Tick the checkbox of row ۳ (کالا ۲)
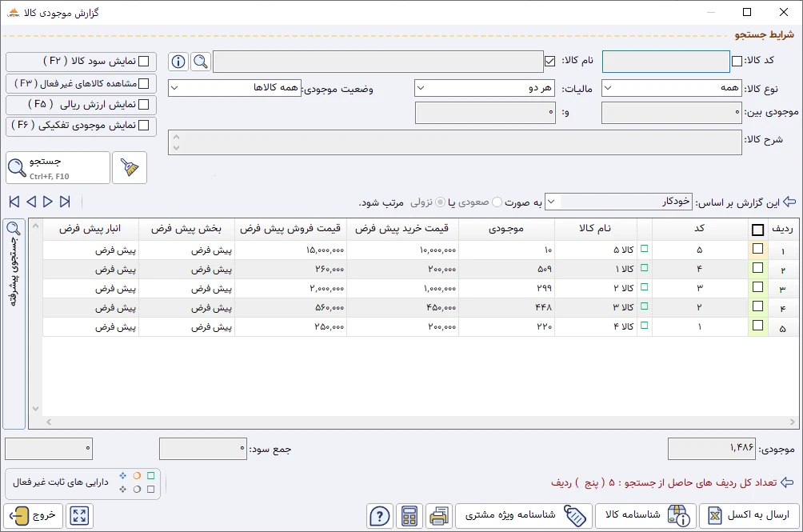803x532 pixels. point(758,287)
